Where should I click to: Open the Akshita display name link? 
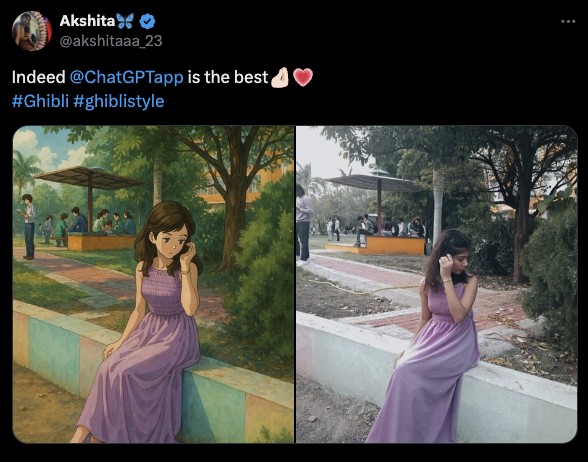[87, 21]
